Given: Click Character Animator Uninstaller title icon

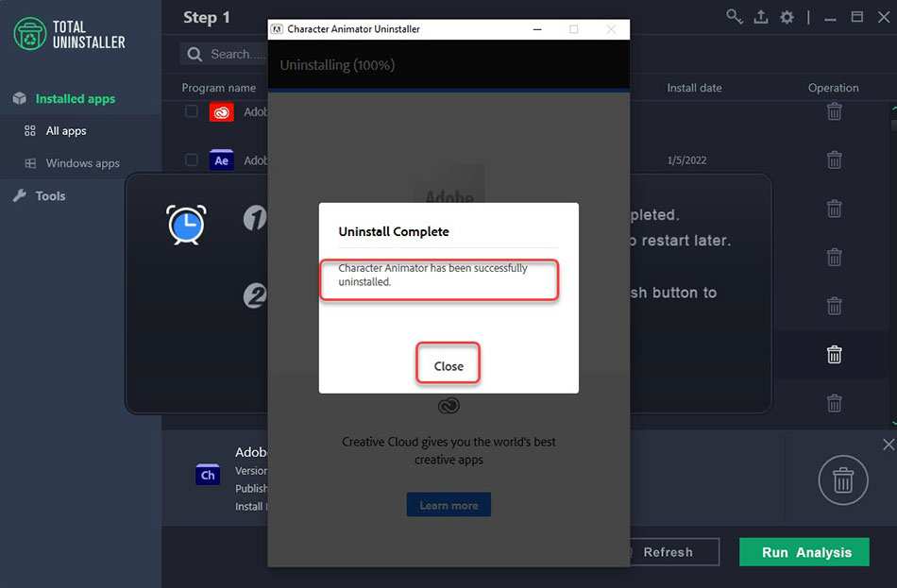Looking at the screenshot, I should click(277, 29).
